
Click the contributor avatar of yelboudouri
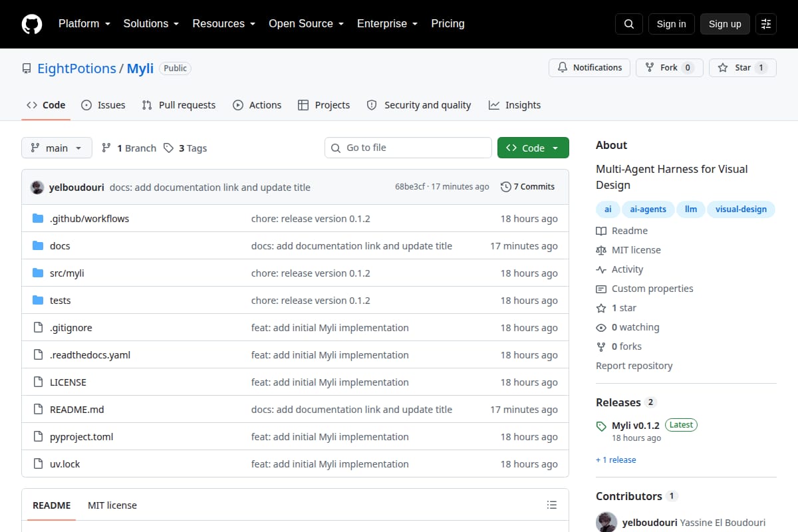click(x=606, y=523)
